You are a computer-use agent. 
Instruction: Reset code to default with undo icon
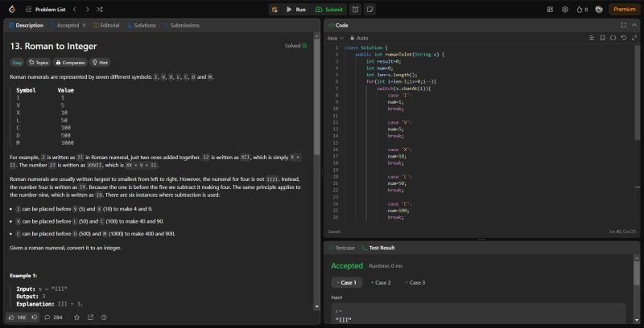click(x=622, y=38)
